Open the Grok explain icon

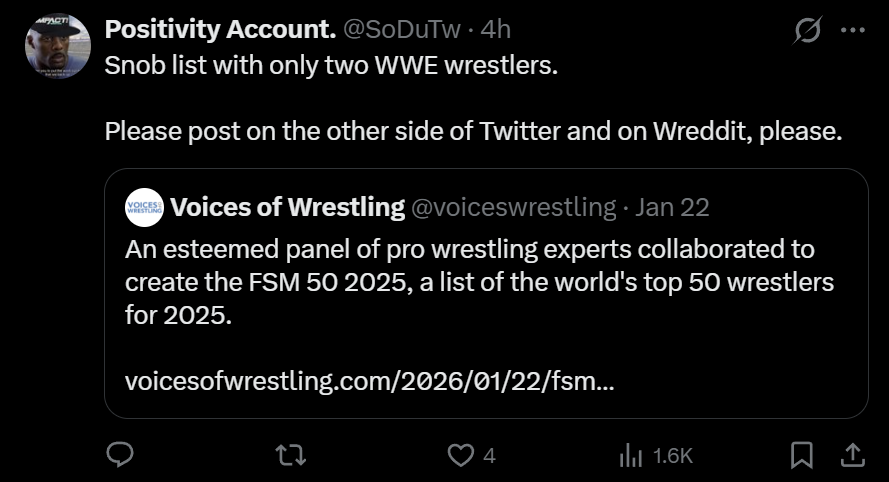click(806, 30)
